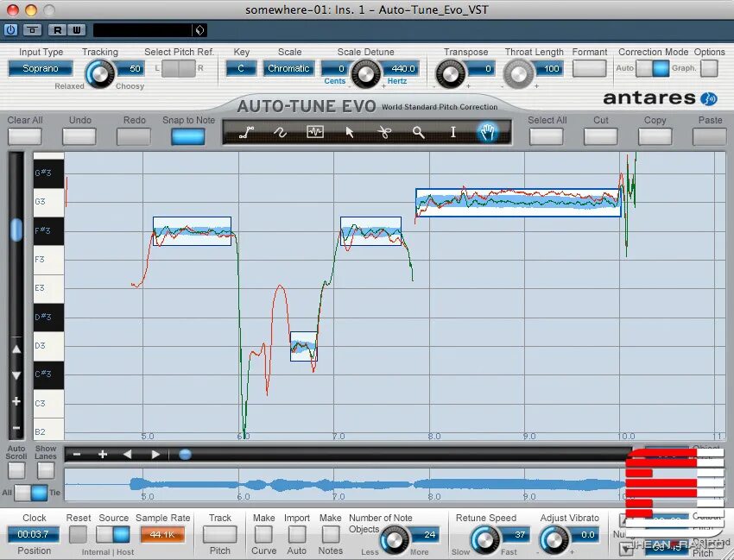This screenshot has width=734, height=560.
Task: Open the Key C dropdown
Action: (241, 68)
